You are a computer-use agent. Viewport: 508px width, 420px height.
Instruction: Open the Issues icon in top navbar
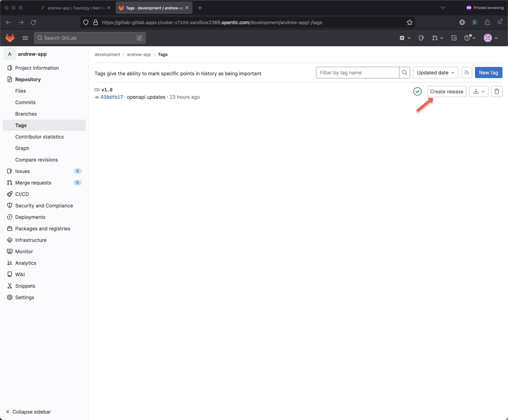tap(421, 38)
